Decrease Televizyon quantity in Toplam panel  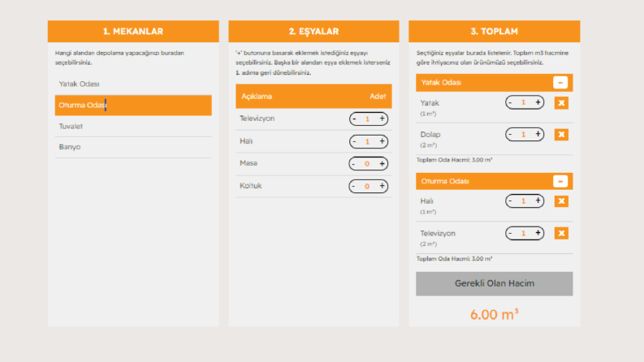coord(510,233)
